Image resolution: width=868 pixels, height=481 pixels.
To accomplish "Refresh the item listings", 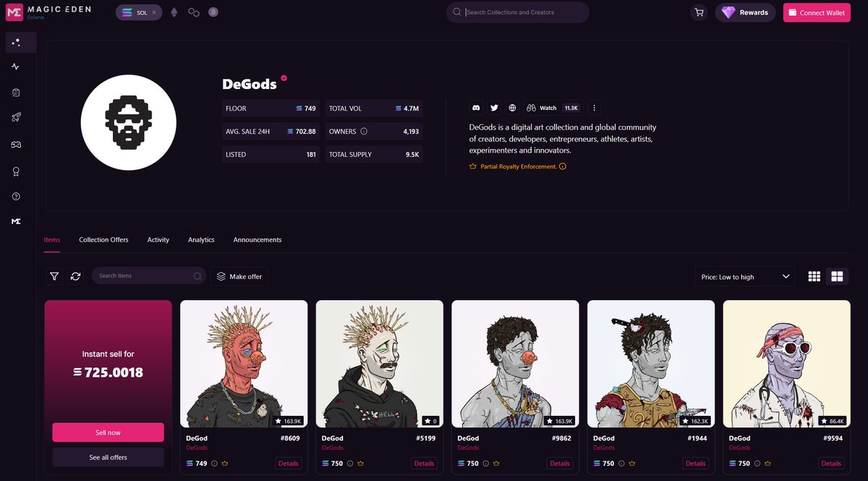I will pyautogui.click(x=75, y=276).
